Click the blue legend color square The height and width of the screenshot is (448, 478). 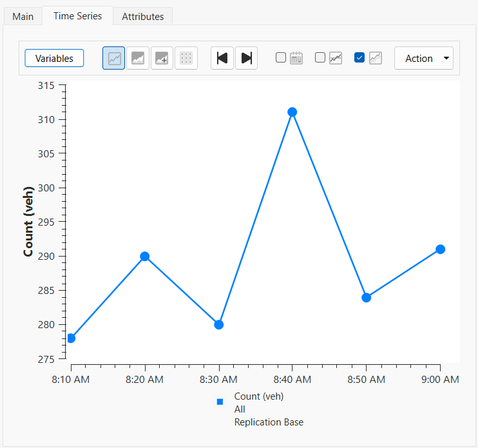coord(220,402)
